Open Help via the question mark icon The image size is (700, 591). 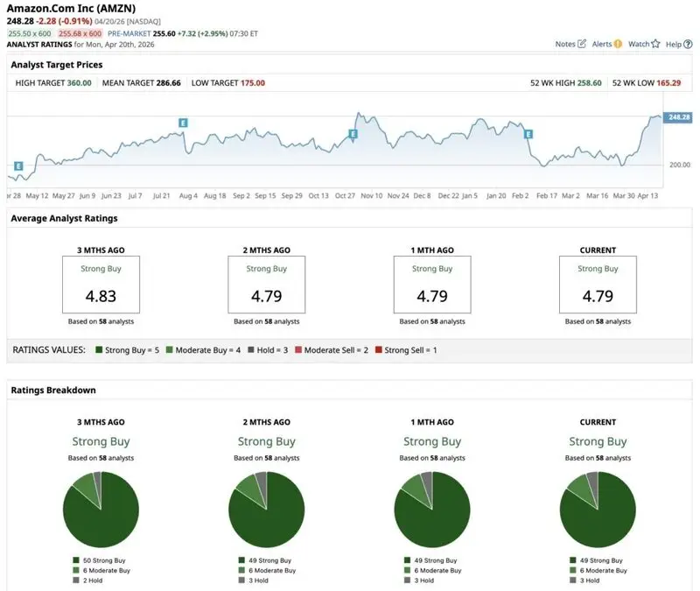(688, 43)
